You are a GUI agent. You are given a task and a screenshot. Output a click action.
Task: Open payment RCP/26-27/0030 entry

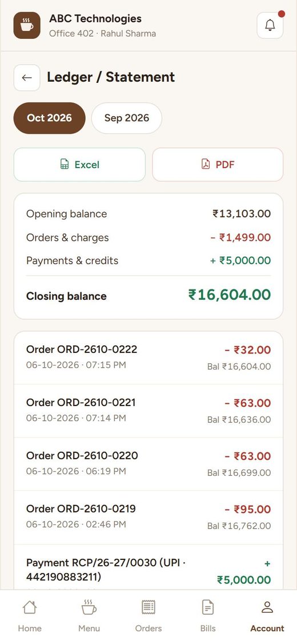click(148, 567)
